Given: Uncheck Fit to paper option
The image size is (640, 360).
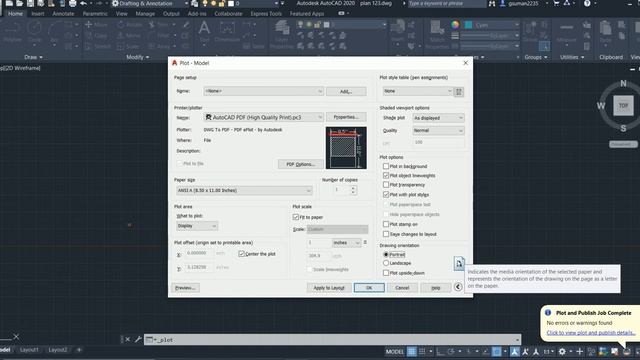Looking at the screenshot, I should tap(296, 217).
